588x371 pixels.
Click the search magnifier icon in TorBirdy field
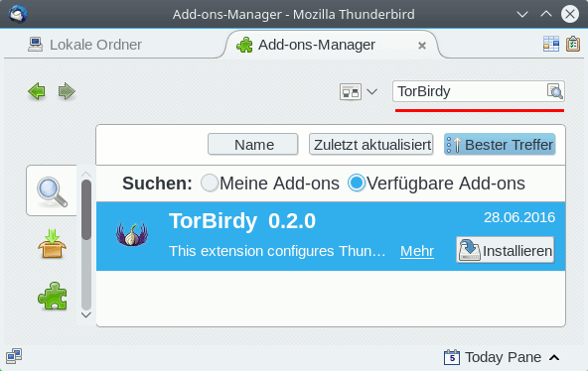click(x=554, y=91)
